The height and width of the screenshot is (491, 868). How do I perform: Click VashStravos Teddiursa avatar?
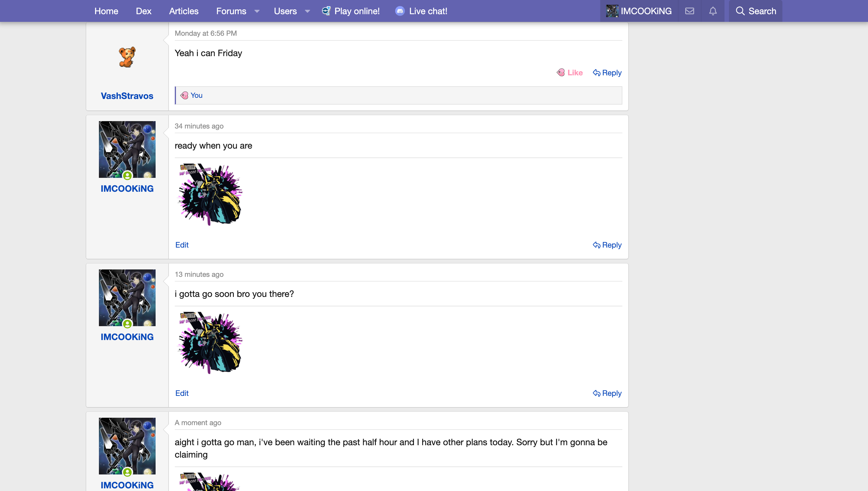click(x=127, y=57)
